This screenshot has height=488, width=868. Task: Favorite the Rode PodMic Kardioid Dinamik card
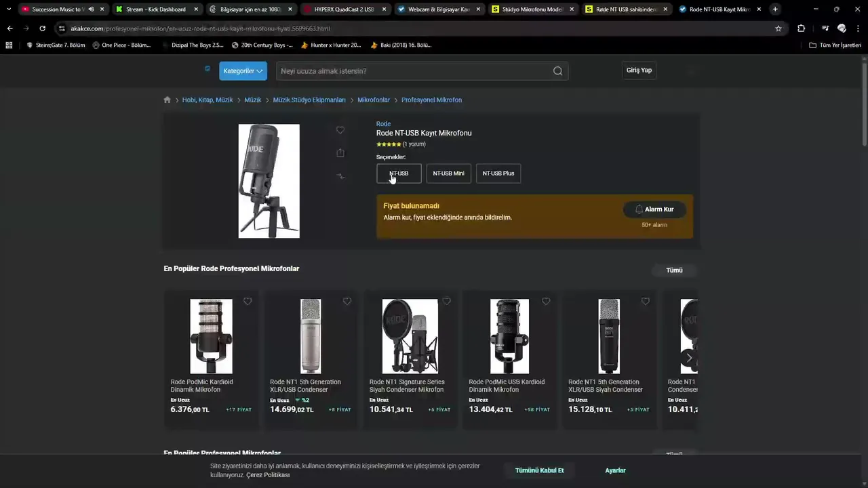click(248, 302)
